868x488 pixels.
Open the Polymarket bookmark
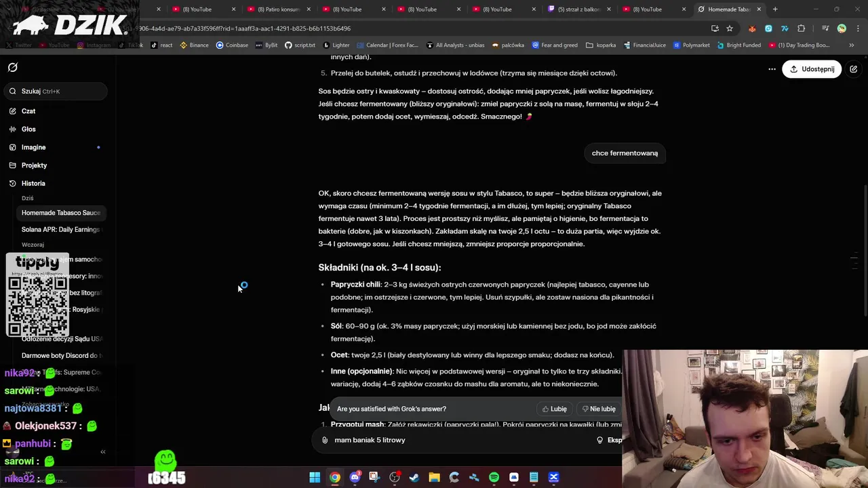pos(691,45)
